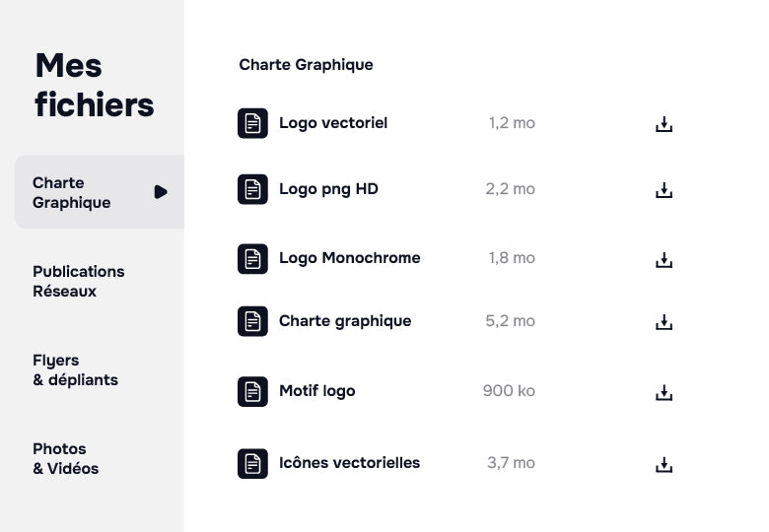Go to the Photos & Vidéos category
The image size is (769, 532).
point(66,458)
